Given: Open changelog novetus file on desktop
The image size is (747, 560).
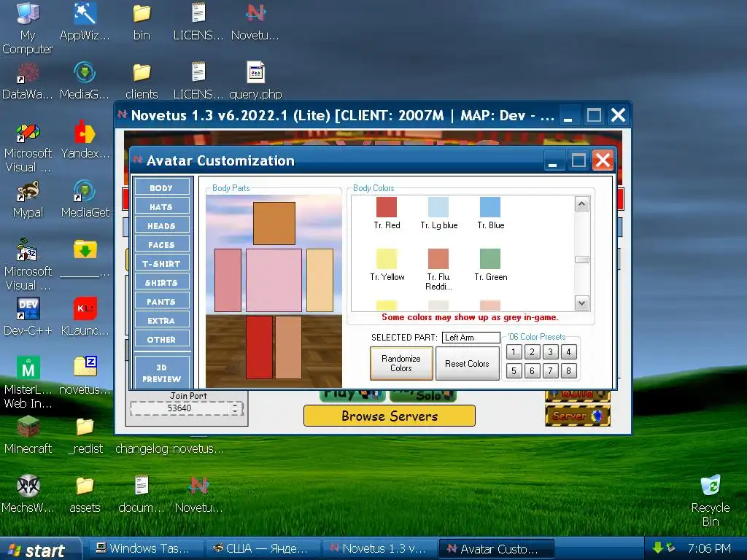Looking at the screenshot, I should [169, 448].
